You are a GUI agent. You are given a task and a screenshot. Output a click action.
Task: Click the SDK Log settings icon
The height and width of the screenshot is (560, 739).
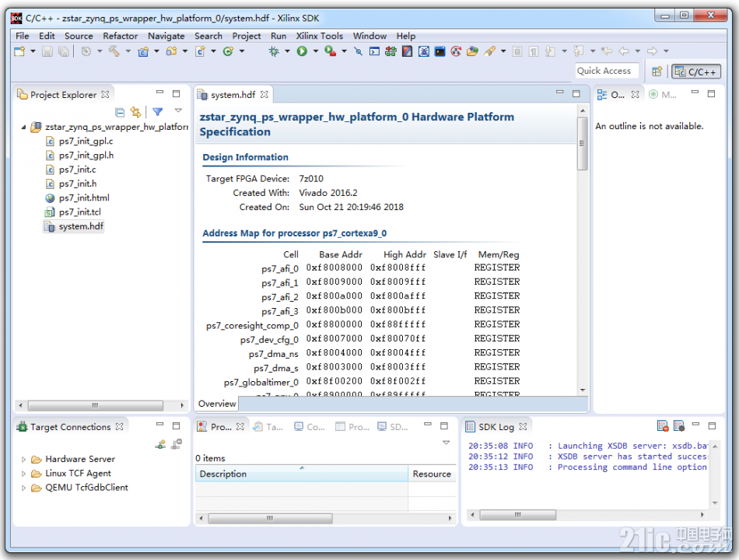679,426
